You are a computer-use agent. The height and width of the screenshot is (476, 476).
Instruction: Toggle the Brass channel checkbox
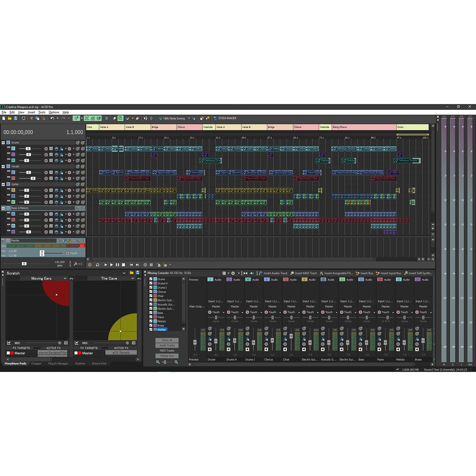(x=151, y=325)
